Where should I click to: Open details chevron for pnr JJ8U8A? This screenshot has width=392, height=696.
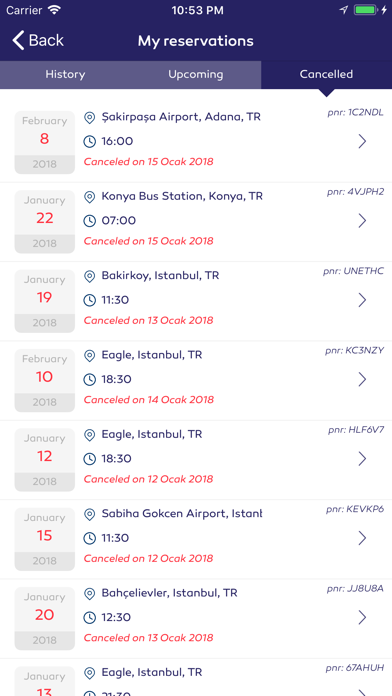pyautogui.click(x=362, y=617)
